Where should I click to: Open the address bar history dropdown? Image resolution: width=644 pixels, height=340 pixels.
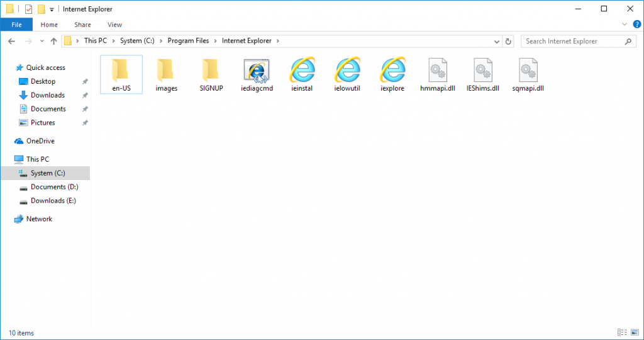coord(497,41)
